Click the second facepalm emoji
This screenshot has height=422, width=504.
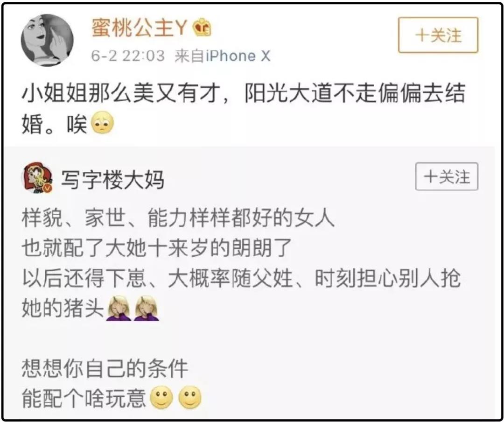(x=147, y=309)
